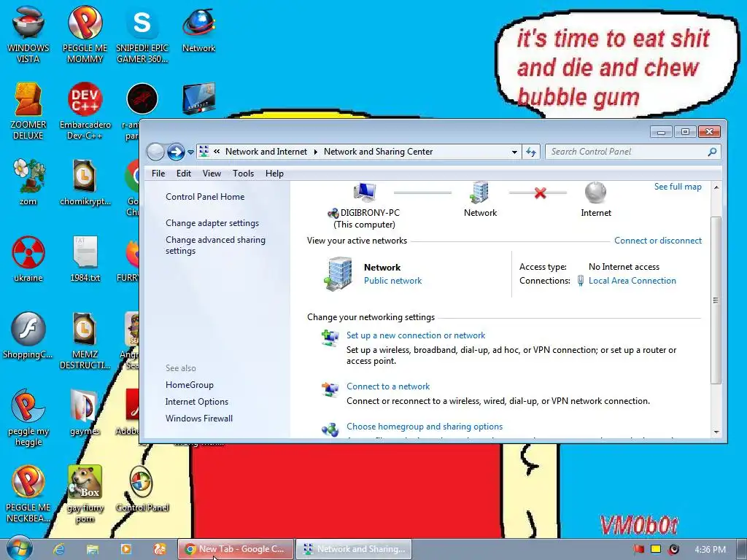The height and width of the screenshot is (560, 747).
Task: Select the SNIPED!! EPIC GAMER 360 Skype icon
Action: (x=142, y=34)
